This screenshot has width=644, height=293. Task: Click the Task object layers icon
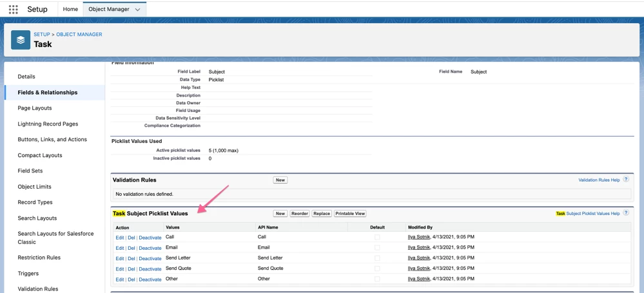coord(21,40)
